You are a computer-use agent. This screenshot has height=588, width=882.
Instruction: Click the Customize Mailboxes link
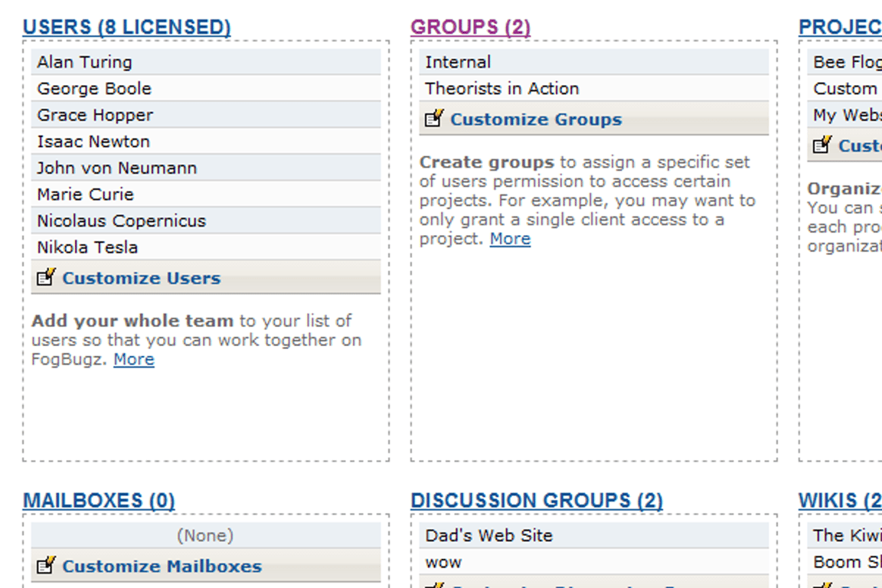pyautogui.click(x=162, y=566)
